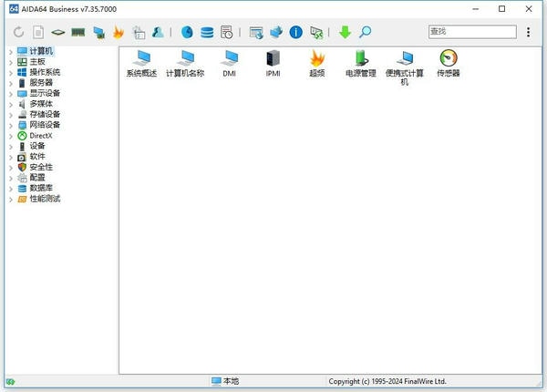Click the green memory module toolbar icon
The image size is (547, 392).
tap(78, 32)
